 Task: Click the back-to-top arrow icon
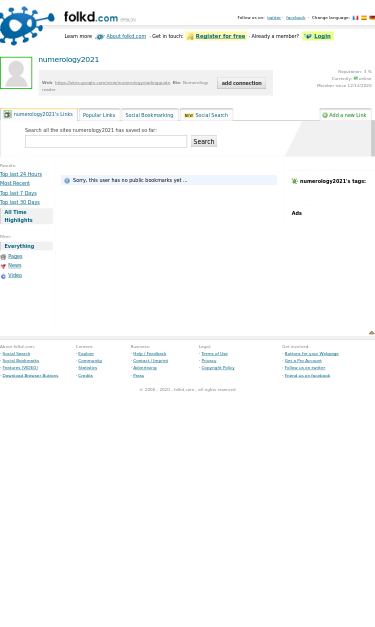click(x=372, y=333)
